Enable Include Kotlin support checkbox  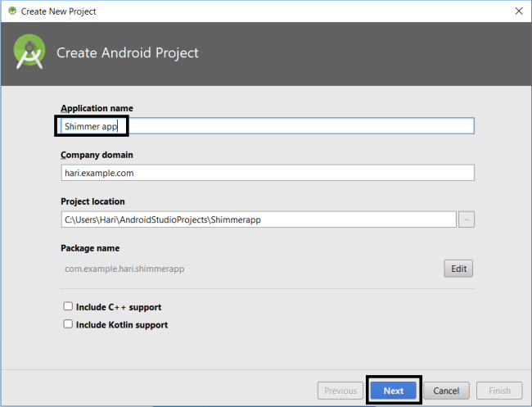point(68,324)
